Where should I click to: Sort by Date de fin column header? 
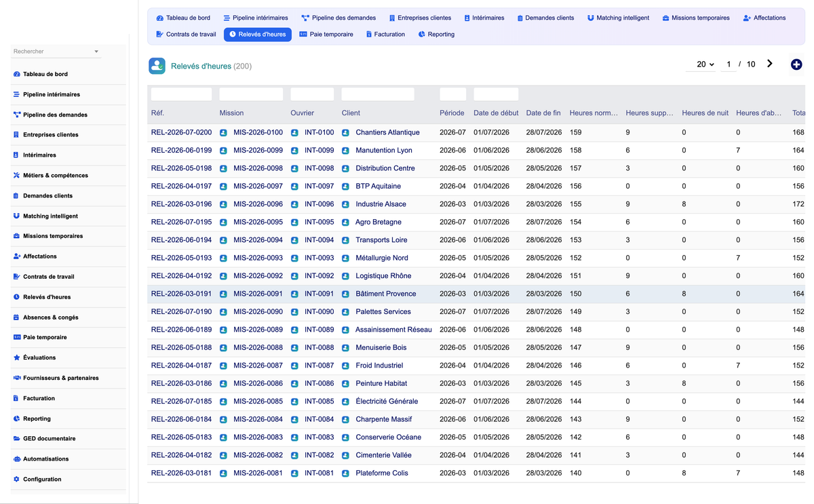[x=543, y=113]
